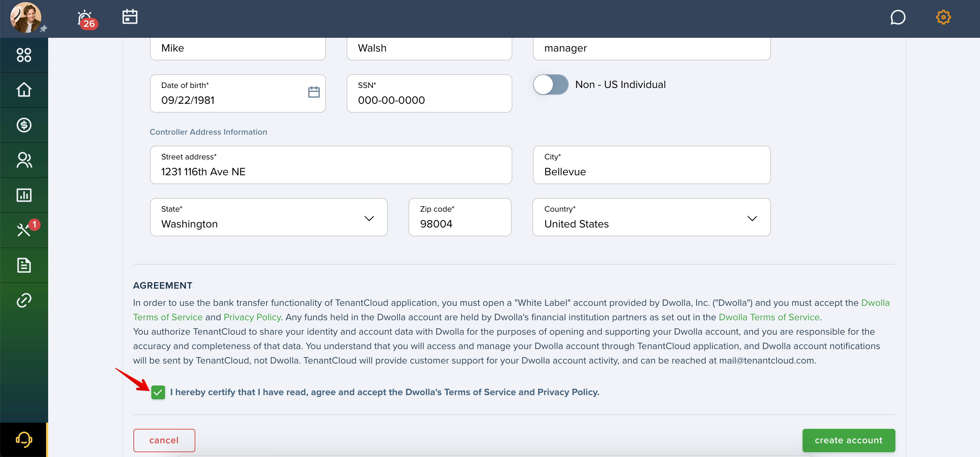Viewport: 980px width, 457px height.
Task: Click the pin icon on the profile avatar
Action: coord(43,29)
